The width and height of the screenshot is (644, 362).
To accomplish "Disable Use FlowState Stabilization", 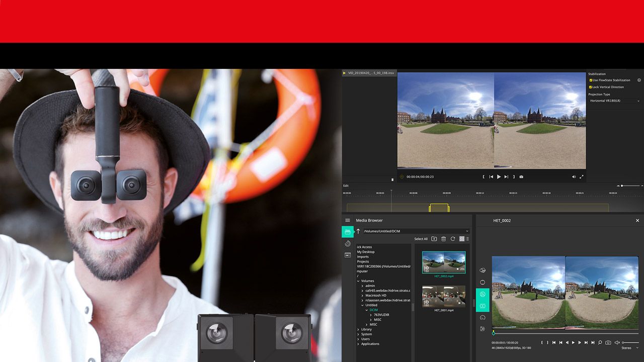I will pyautogui.click(x=592, y=80).
